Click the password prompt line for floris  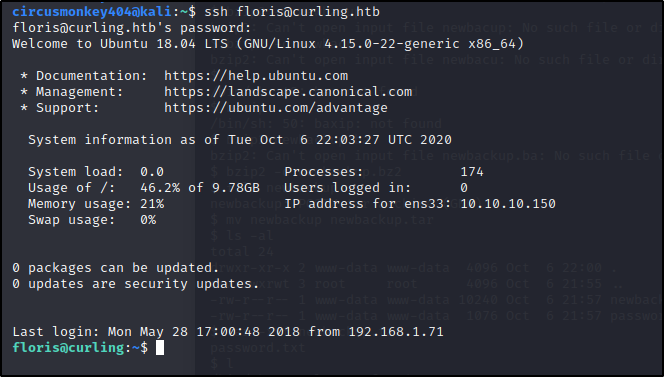132,28
